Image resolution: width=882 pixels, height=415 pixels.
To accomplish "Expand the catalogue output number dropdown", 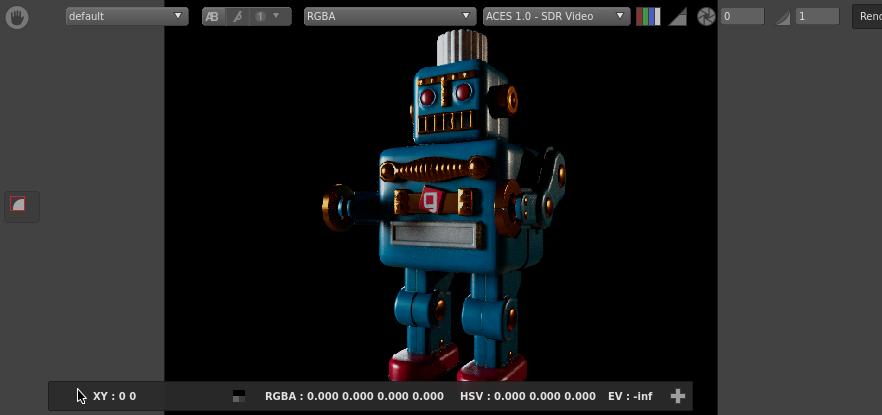I will [267, 17].
